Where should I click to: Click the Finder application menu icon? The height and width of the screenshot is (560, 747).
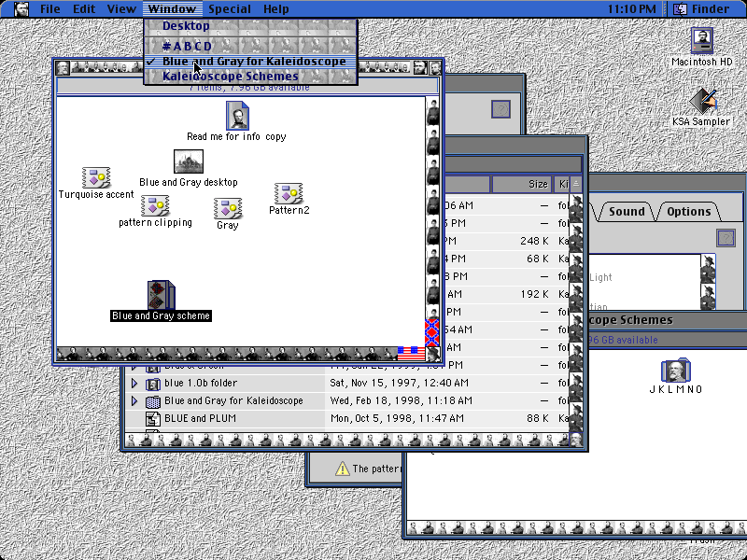[680, 9]
